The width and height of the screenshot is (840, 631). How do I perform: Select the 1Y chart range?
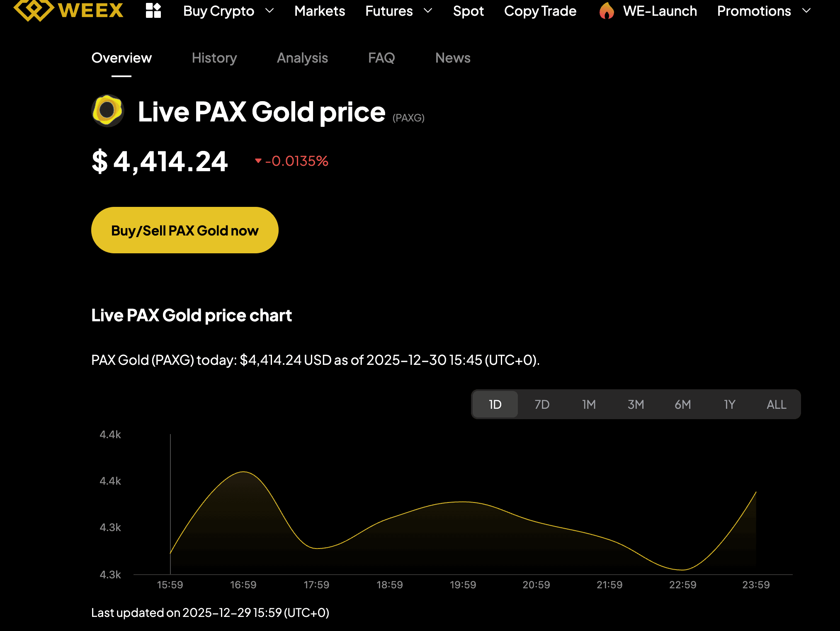pos(729,404)
